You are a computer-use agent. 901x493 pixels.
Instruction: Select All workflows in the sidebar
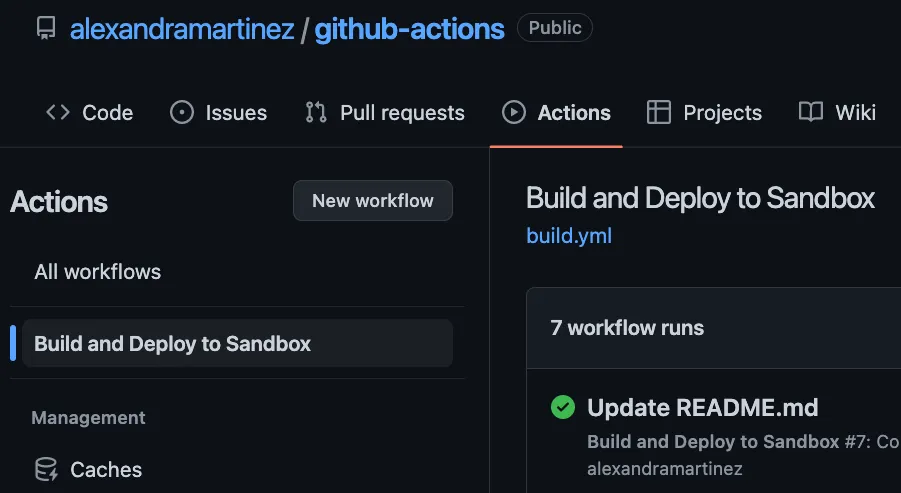(98, 272)
